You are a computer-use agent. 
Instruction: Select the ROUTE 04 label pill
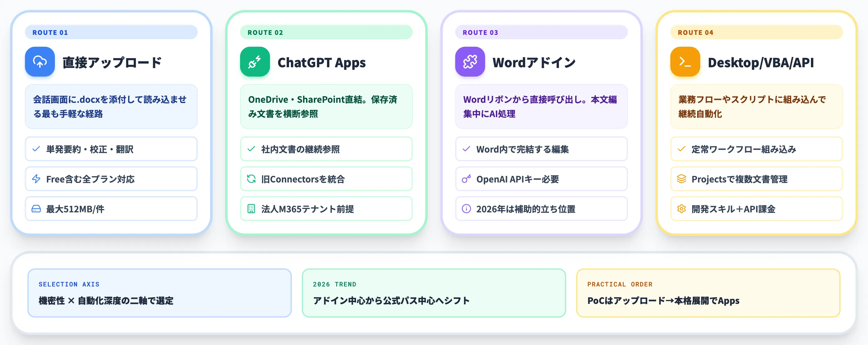pyautogui.click(x=756, y=32)
